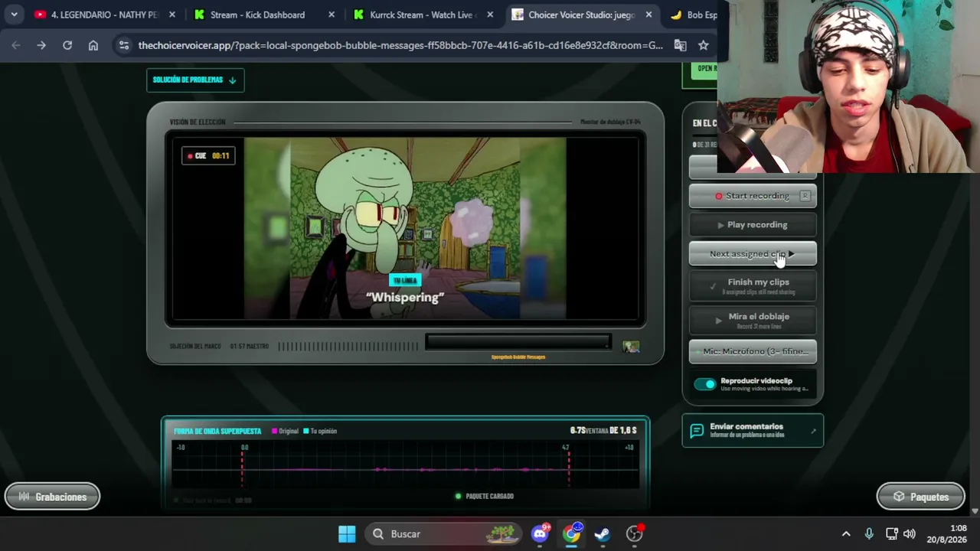Click the browser forward arrow
This screenshot has height=551, width=980.
[x=41, y=45]
